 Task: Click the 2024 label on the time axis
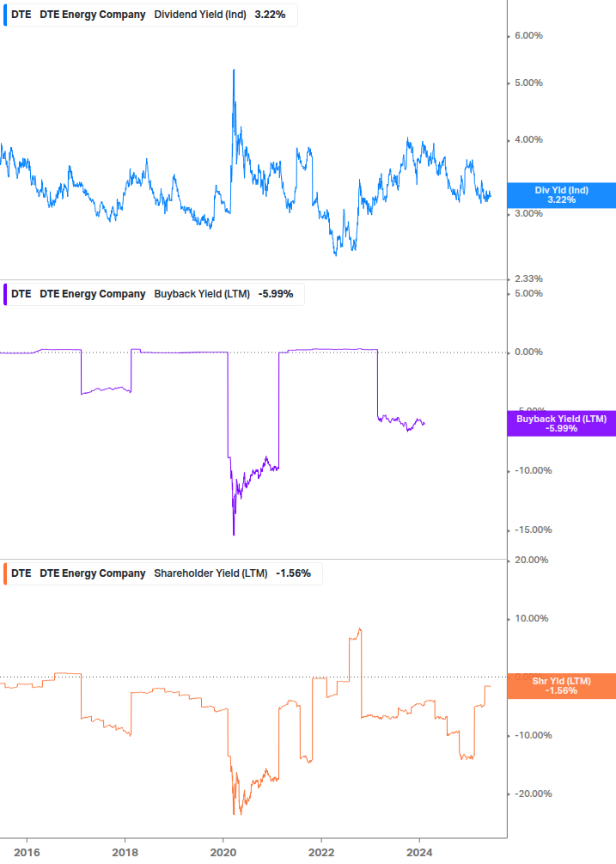pos(419,853)
